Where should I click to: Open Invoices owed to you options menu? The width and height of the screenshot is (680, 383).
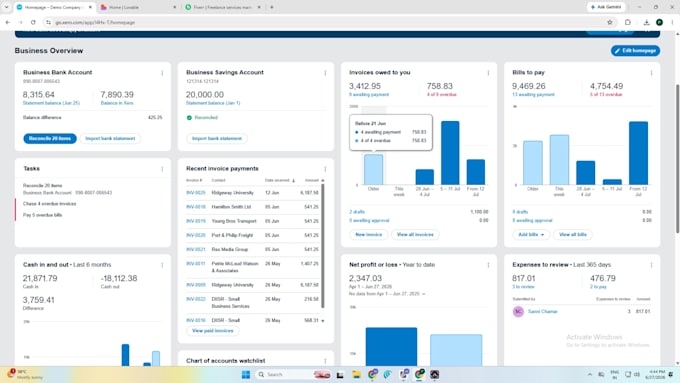[488, 73]
